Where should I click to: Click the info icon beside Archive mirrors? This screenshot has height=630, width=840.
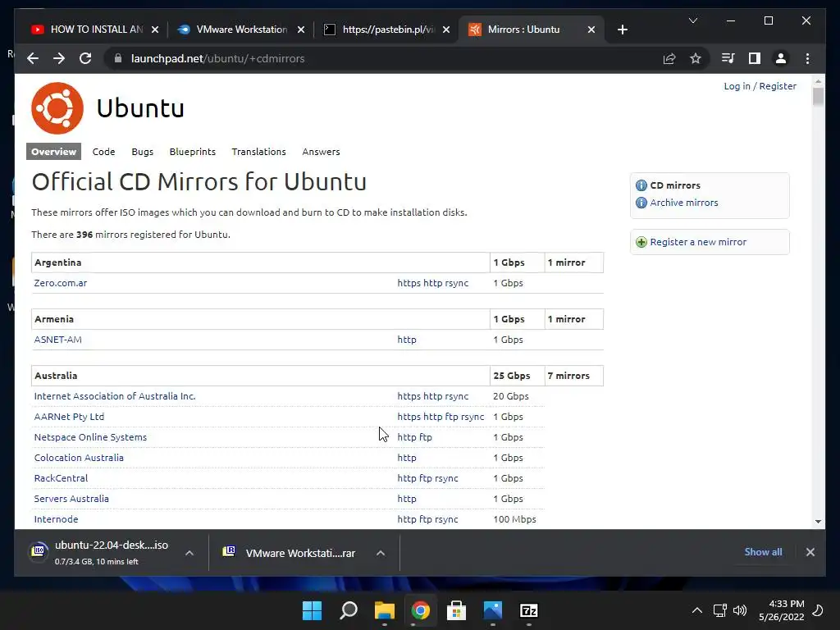click(x=641, y=203)
